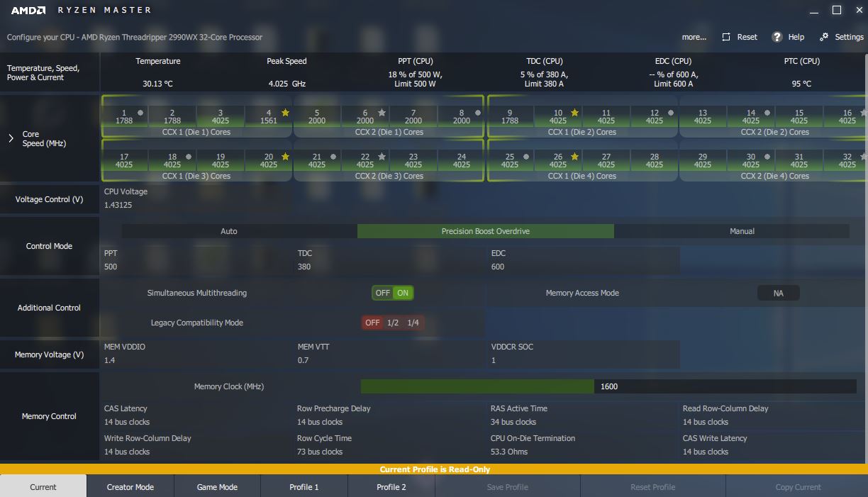Click the AMD logo in title bar
This screenshot has width=868, height=497.
[28, 10]
